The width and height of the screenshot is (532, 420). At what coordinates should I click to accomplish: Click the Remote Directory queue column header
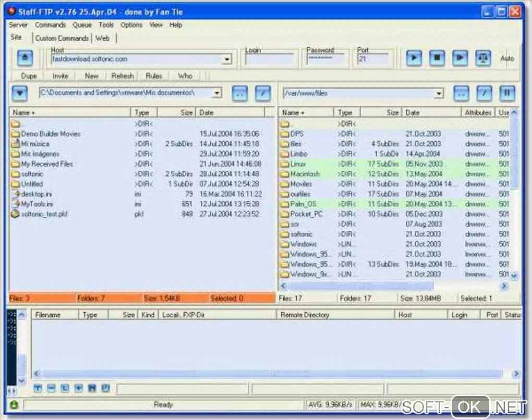click(x=335, y=315)
